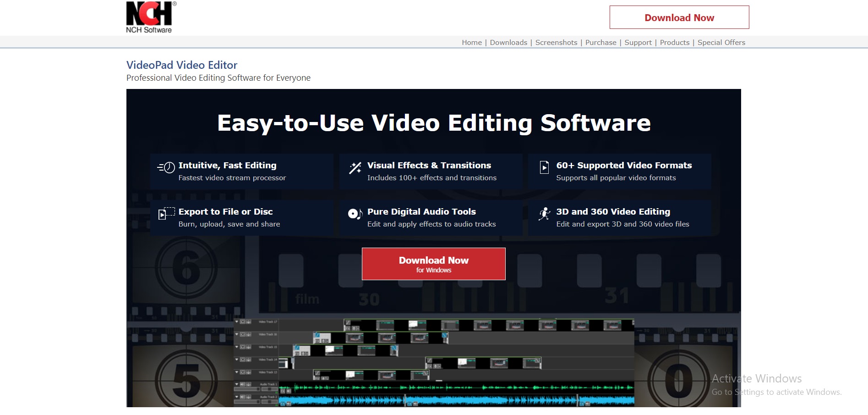Viewport: 868px width, 415px height.
Task: Select the clock icon beside Intuitive, Fast Editing
Action: [x=166, y=167]
